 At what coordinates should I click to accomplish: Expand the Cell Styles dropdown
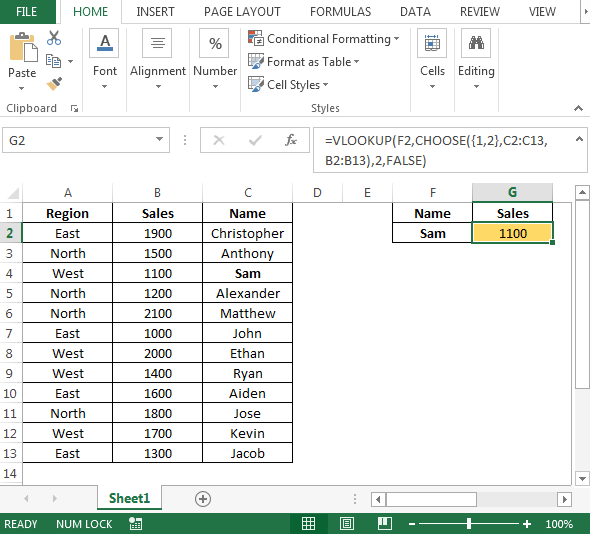288,85
